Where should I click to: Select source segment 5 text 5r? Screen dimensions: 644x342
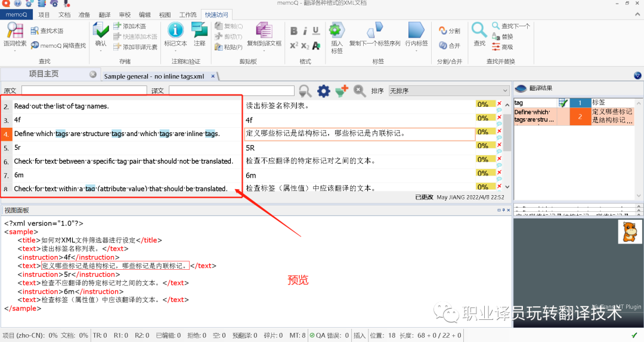point(17,147)
